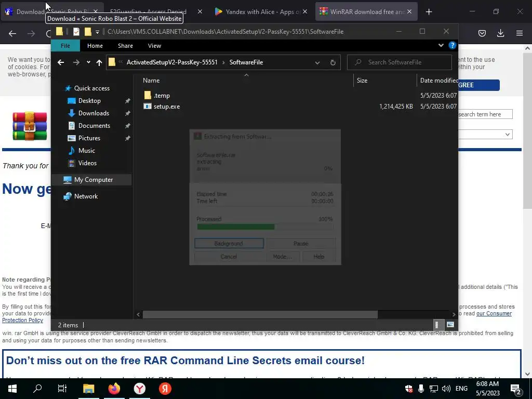Open Firefox from taskbar
Screen dimensions: 532x399
click(x=114, y=389)
